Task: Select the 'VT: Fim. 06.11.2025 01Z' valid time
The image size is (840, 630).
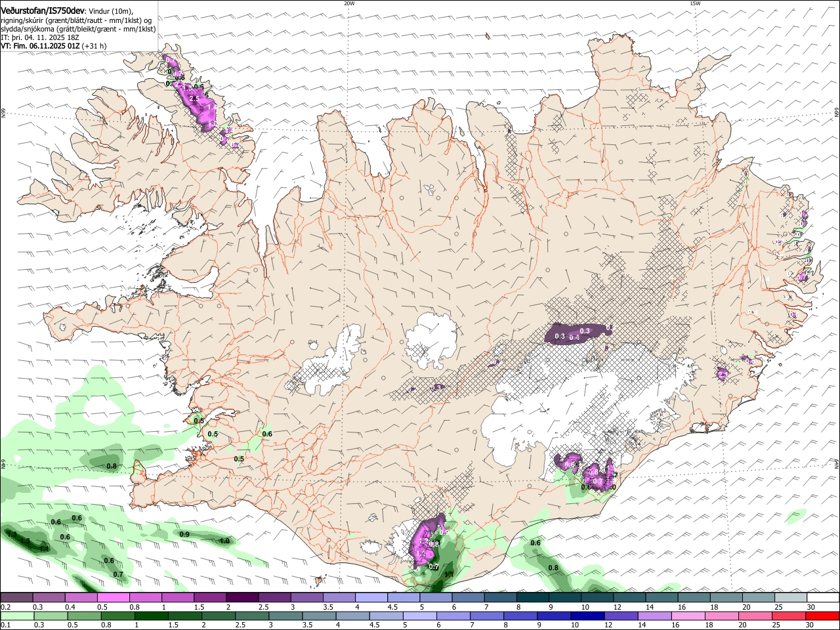Action: coord(41,46)
